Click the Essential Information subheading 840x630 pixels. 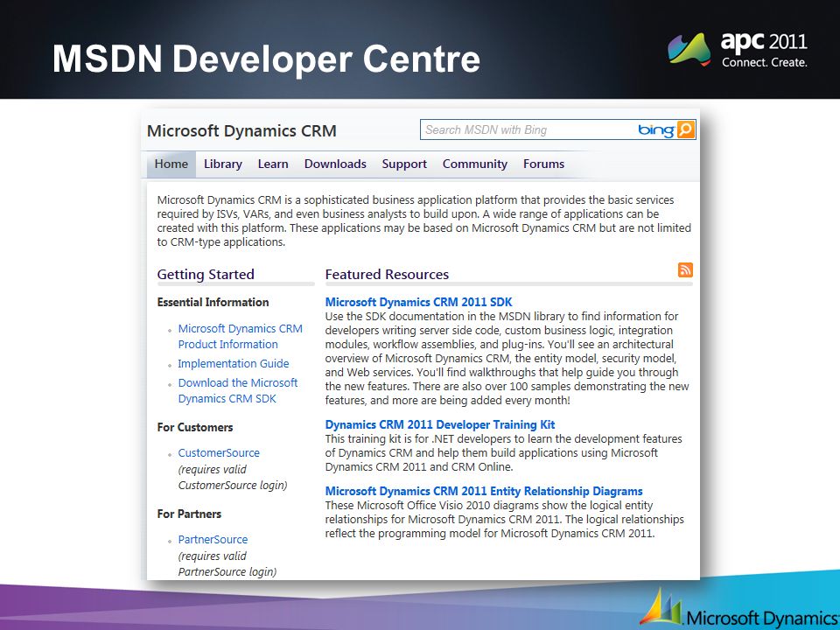tap(213, 302)
